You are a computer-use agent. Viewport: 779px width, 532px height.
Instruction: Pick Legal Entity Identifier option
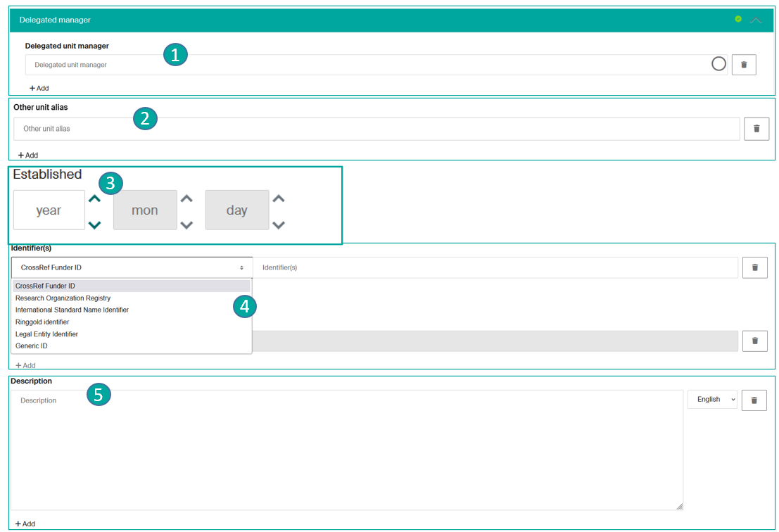46,334
